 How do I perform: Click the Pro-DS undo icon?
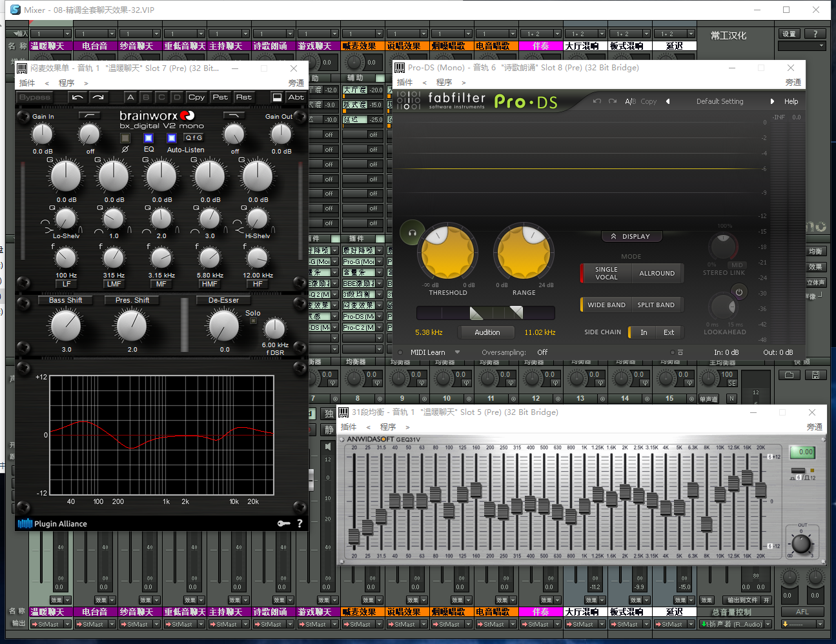tap(596, 101)
